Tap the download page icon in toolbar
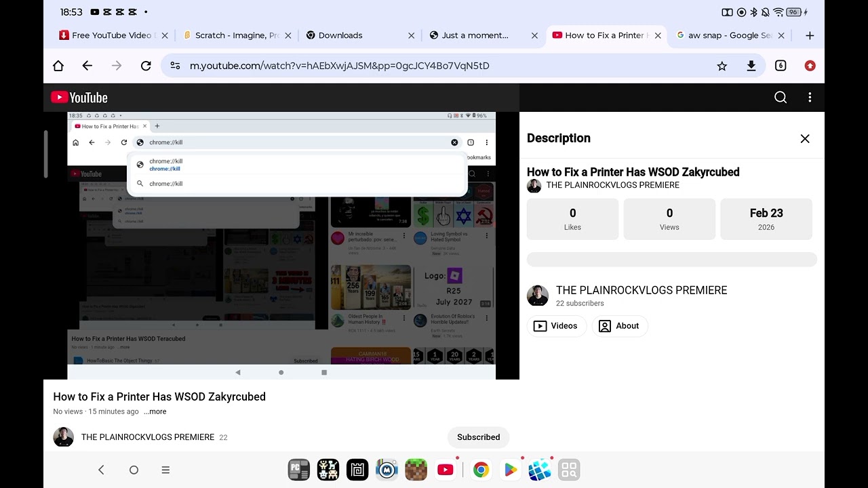The height and width of the screenshot is (488, 868). pos(751,66)
